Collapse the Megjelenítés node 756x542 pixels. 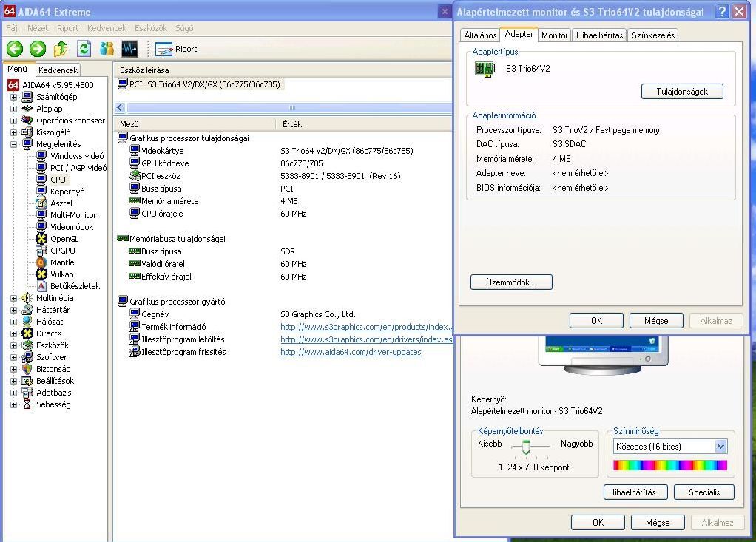pyautogui.click(x=13, y=144)
